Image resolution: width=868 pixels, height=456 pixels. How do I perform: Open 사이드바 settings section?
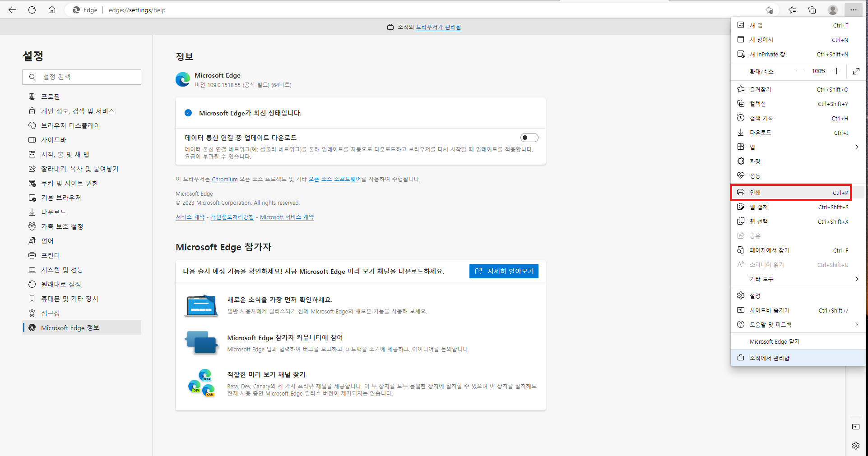click(82, 140)
